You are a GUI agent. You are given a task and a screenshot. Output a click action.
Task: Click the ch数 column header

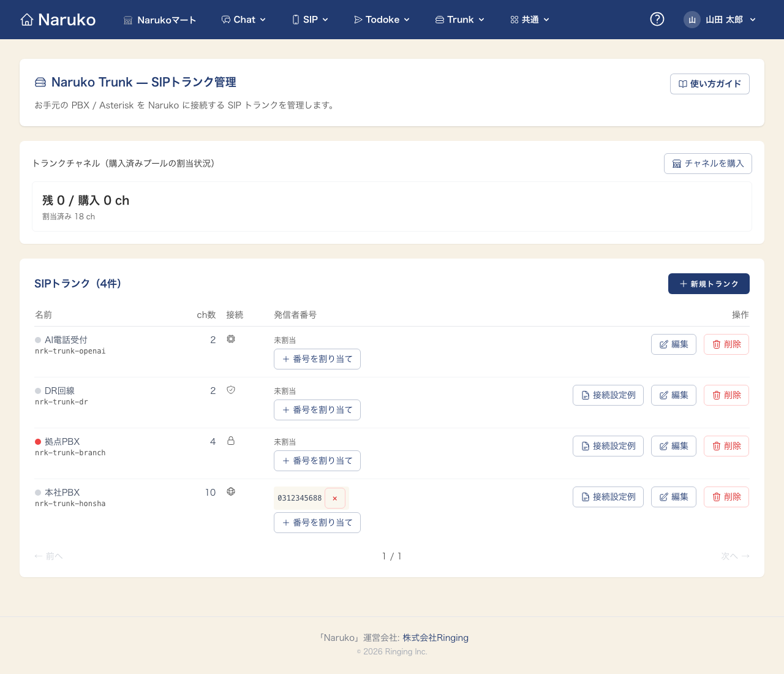(206, 315)
